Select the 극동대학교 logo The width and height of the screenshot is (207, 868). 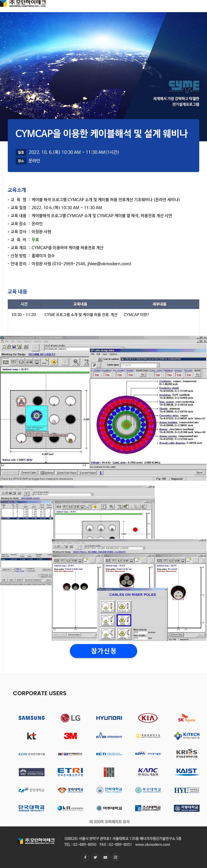[187, 808]
